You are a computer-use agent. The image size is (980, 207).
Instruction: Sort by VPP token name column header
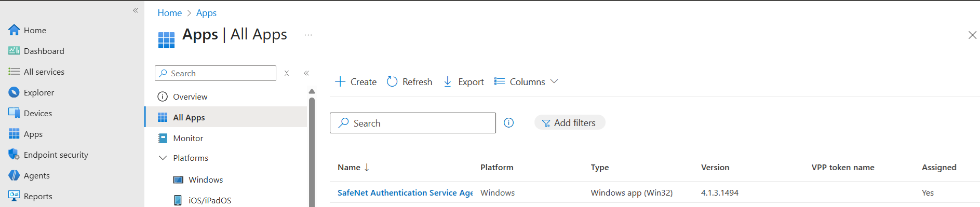point(843,167)
